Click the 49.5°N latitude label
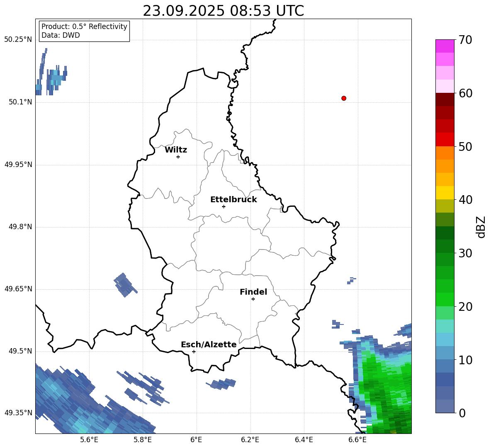The width and height of the screenshot is (491, 448). 20,351
